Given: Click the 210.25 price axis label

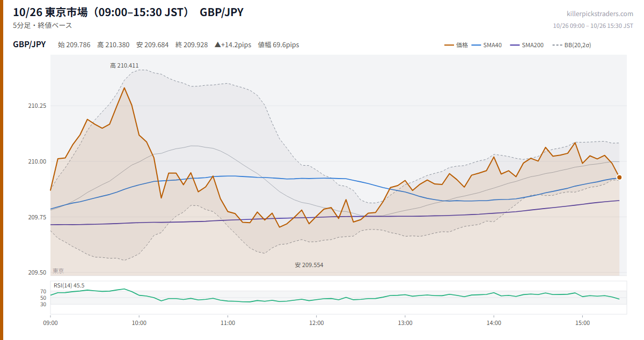Looking at the screenshot, I should (37, 106).
